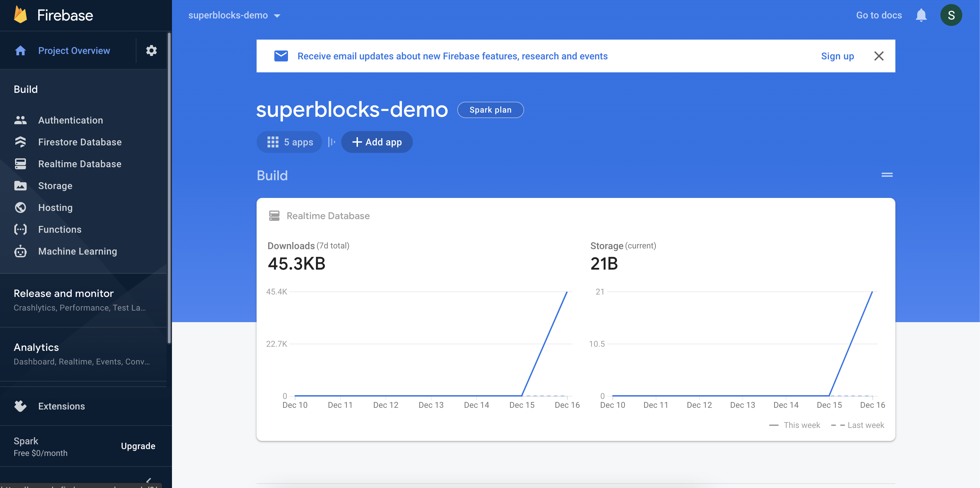Open Extensions icon in sidebar

[20, 405]
